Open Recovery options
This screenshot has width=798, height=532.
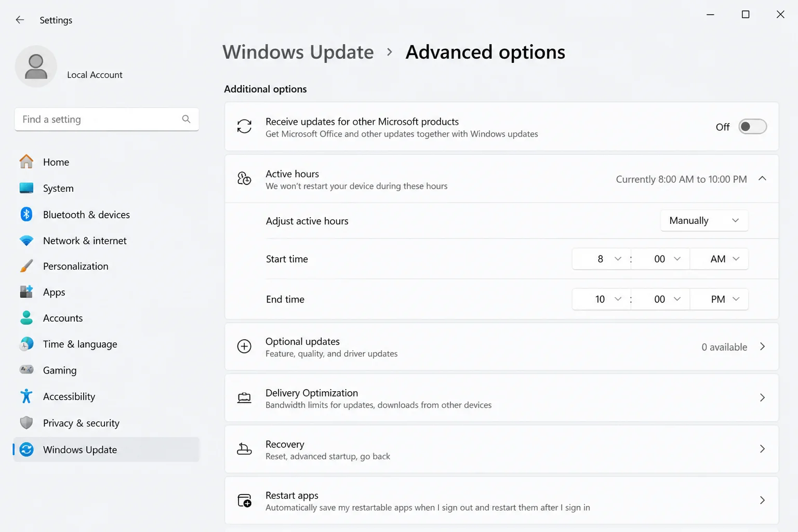(x=501, y=449)
